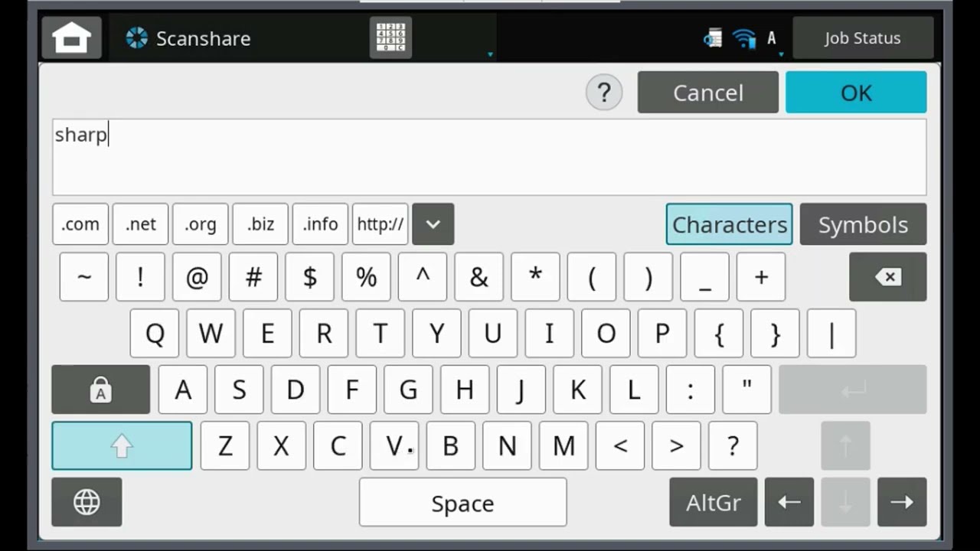Confirm entry with the OK button
Screen dimensions: 980x551
pyautogui.click(x=855, y=93)
